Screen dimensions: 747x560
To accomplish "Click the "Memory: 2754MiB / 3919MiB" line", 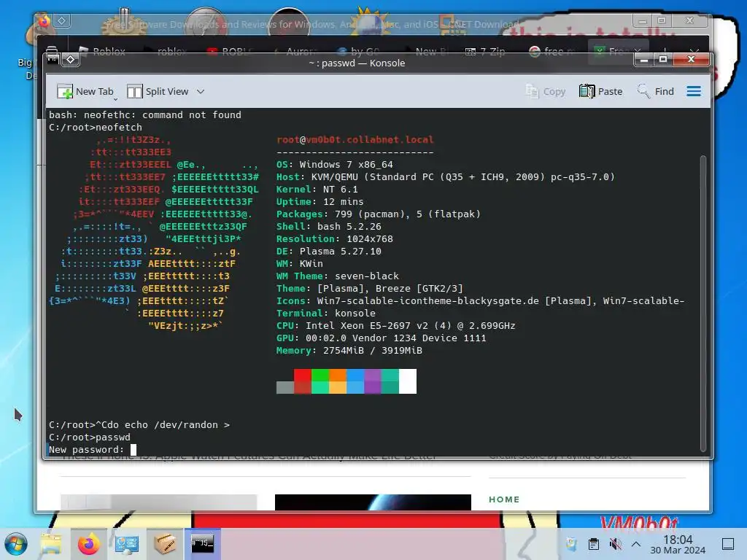I will (349, 350).
